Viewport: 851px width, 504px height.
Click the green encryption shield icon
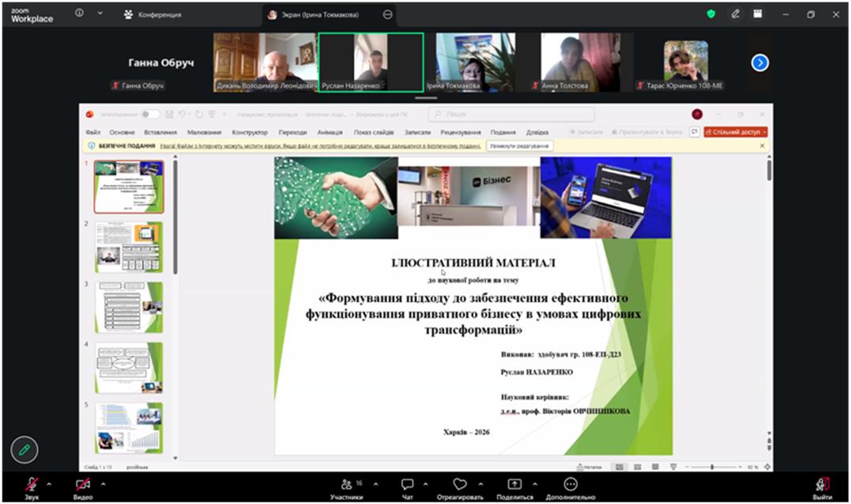pos(712,14)
